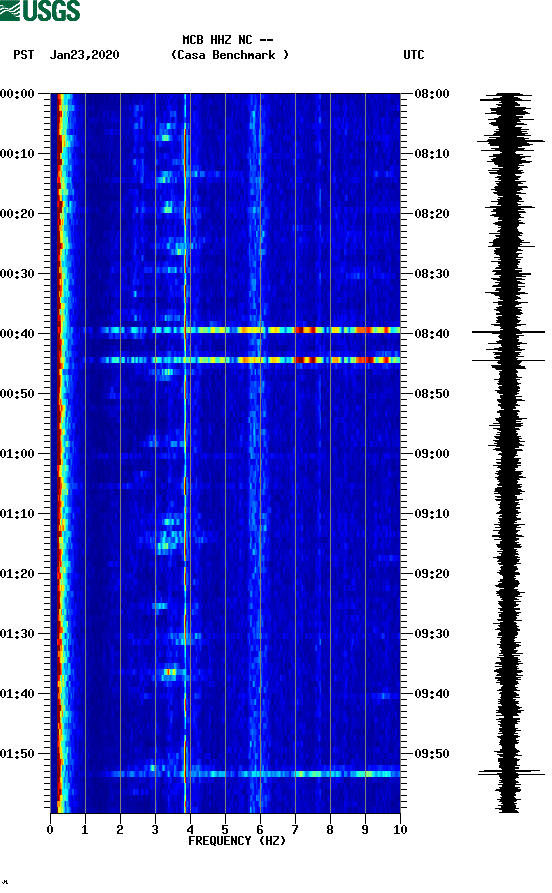Image resolution: width=552 pixels, height=893 pixels.
Task: Click frequency axis tick label '6'
Action: tap(260, 830)
